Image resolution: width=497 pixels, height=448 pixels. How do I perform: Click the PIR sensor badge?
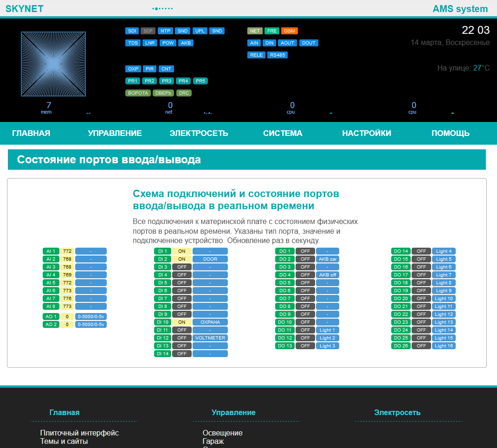click(x=149, y=69)
